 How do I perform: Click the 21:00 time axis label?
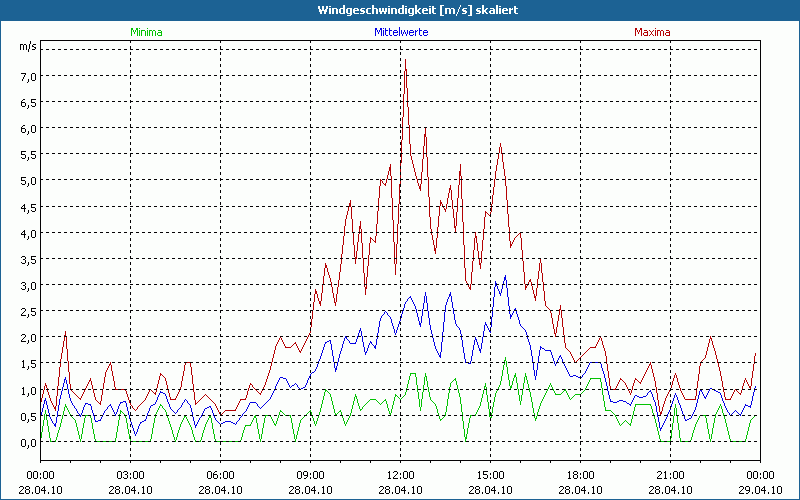[x=670, y=476]
